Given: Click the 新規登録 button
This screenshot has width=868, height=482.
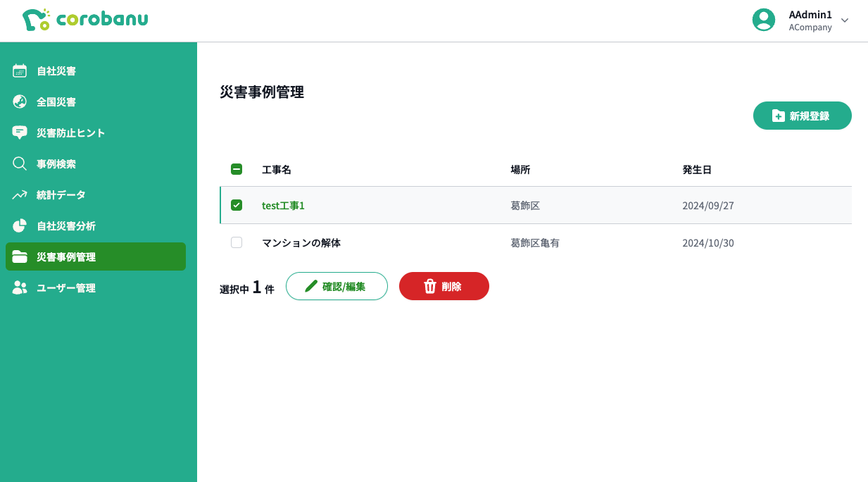Looking at the screenshot, I should pos(802,115).
